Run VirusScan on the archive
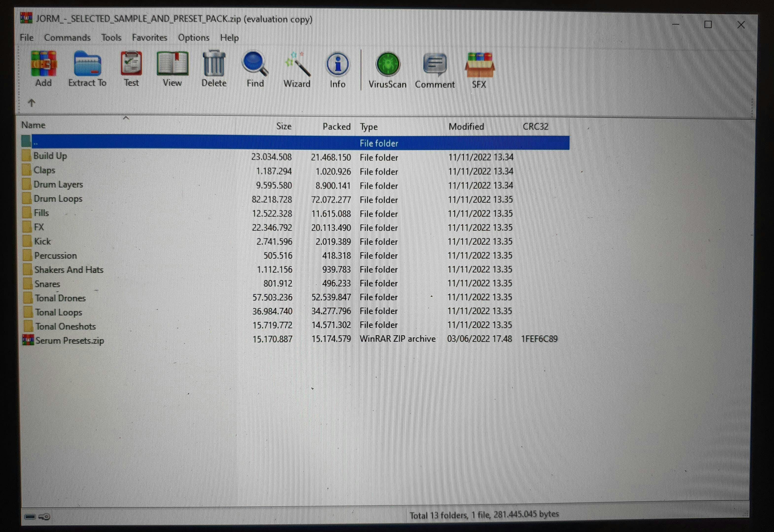This screenshot has height=532, width=774. 388,69
